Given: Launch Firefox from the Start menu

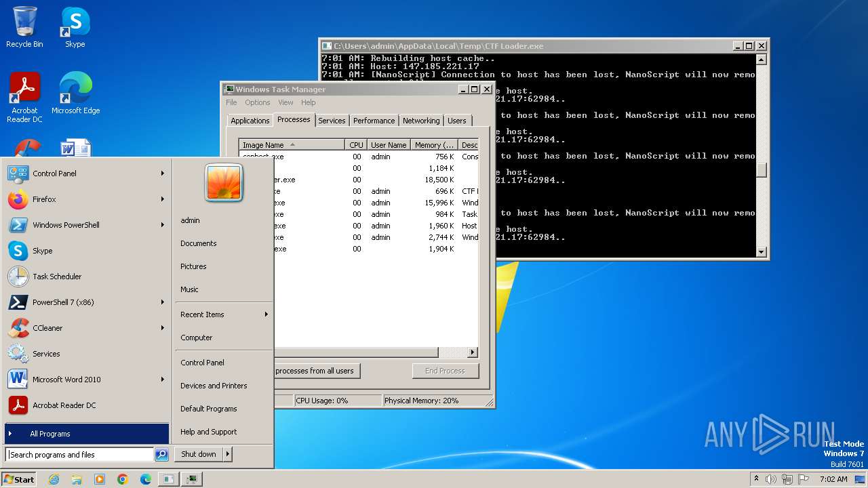Looking at the screenshot, I should (86, 199).
